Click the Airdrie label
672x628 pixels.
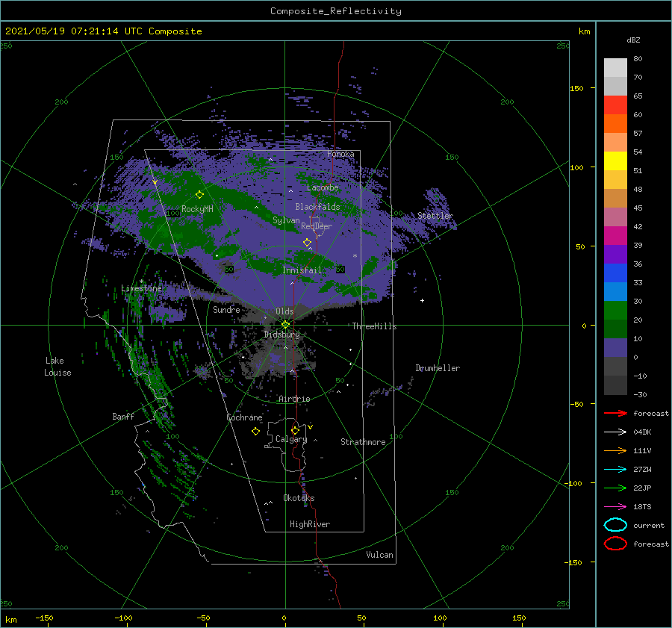point(294,399)
